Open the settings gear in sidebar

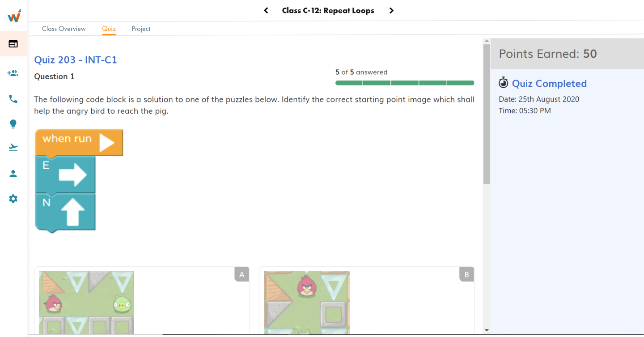pos(13,199)
